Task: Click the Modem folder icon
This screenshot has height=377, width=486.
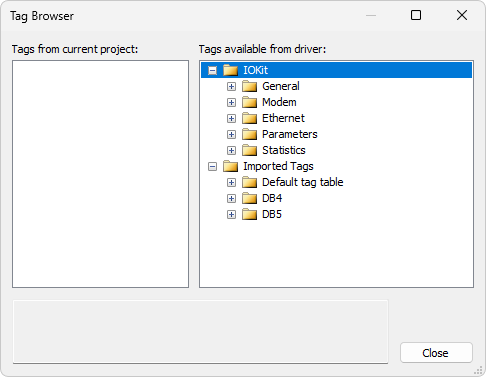Action: pos(249,102)
